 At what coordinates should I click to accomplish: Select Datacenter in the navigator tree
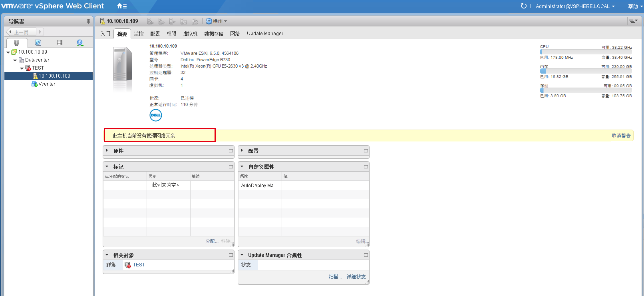[37, 60]
